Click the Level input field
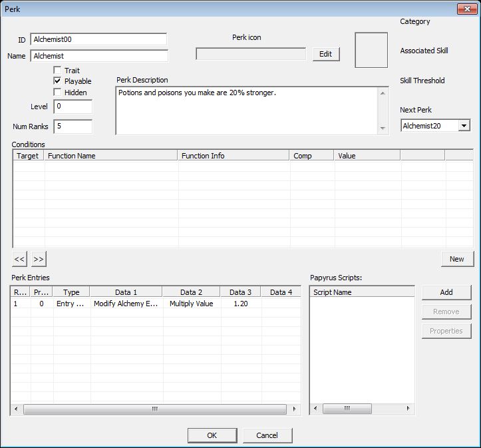The height and width of the screenshot is (448, 481). [73, 107]
